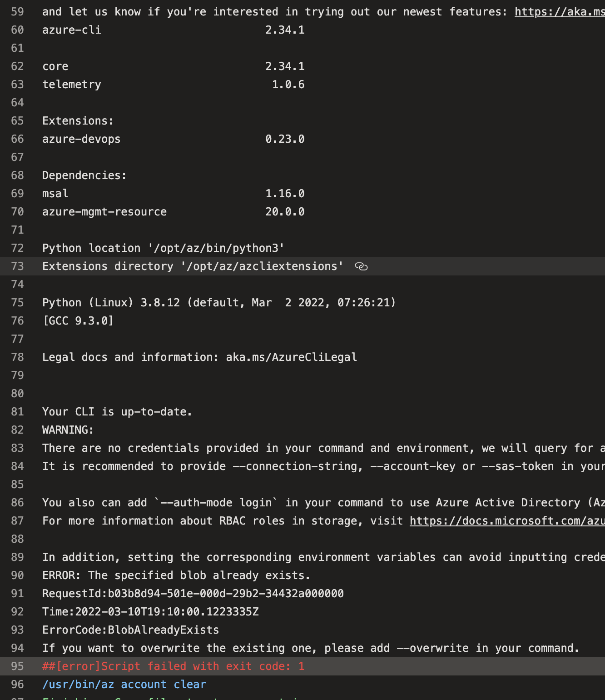605x700 pixels.
Task: Click 'Your CLI is up-to-date.' line
Action: tap(117, 412)
